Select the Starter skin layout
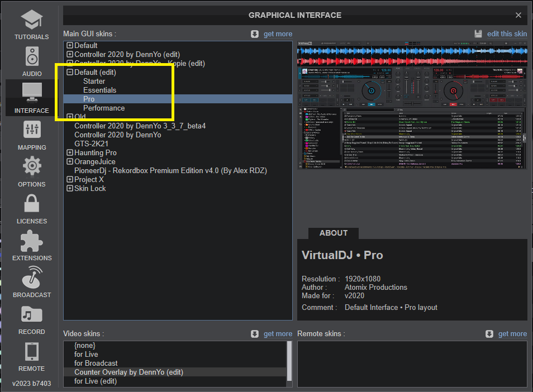The image size is (533, 392). (x=94, y=81)
